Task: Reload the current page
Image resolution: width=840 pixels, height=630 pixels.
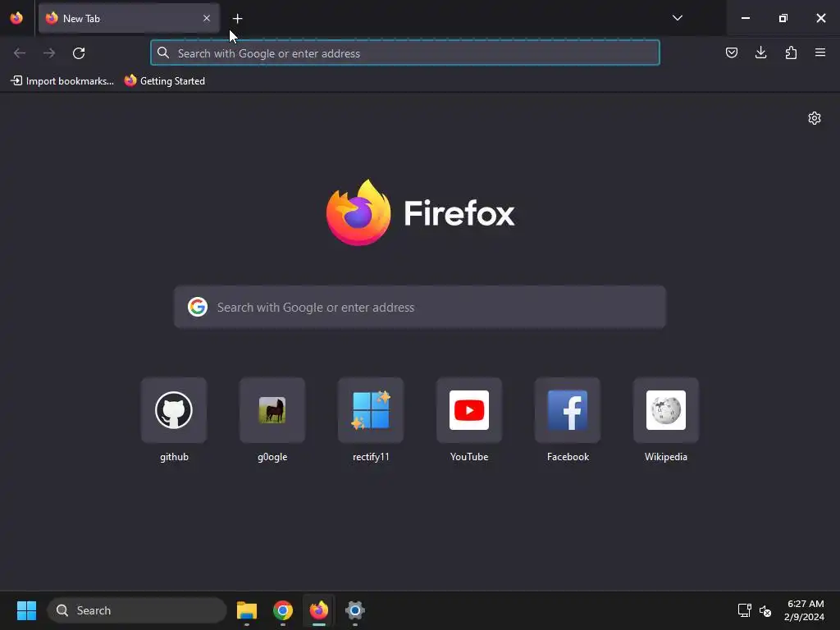Action: pos(79,53)
